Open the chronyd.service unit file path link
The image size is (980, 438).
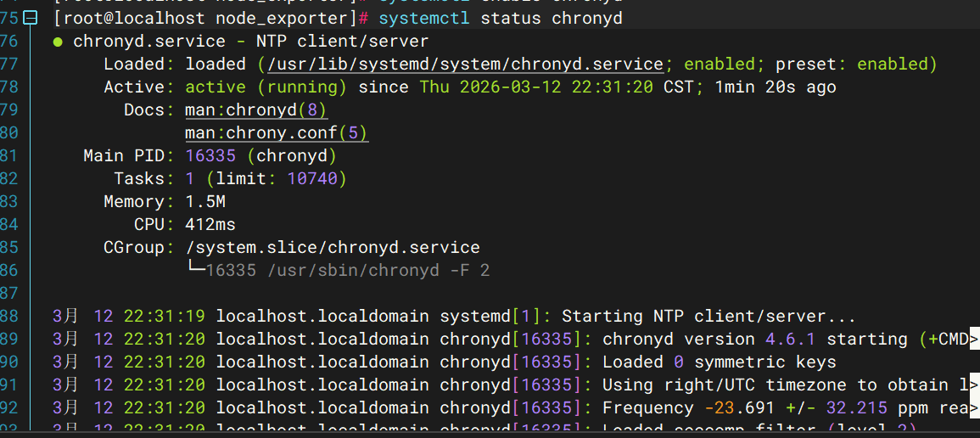465,65
